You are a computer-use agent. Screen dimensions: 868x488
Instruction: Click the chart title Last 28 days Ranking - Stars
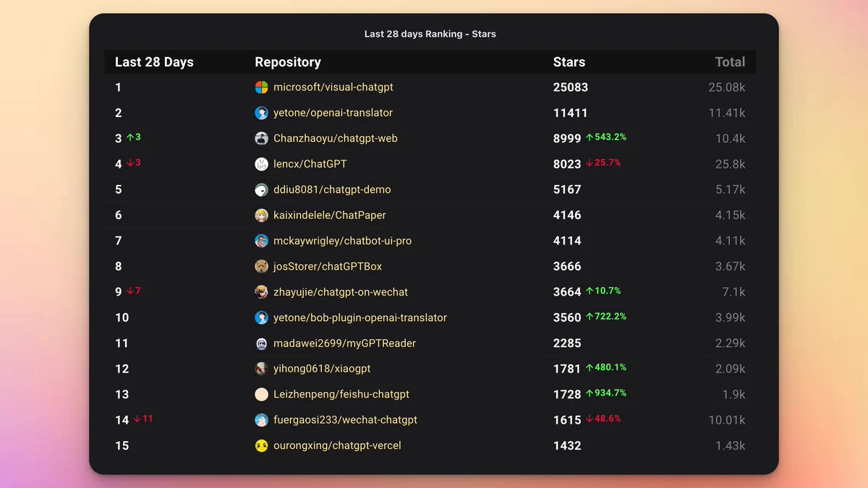(x=430, y=34)
